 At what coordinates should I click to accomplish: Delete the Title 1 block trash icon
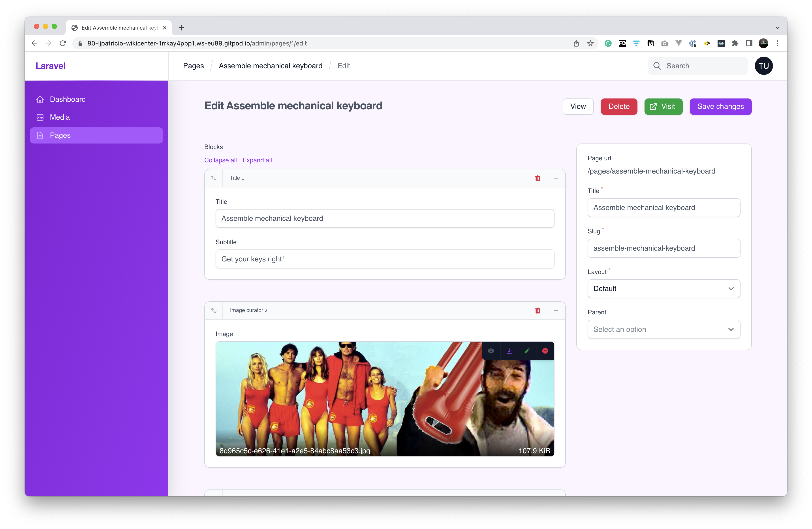(538, 178)
